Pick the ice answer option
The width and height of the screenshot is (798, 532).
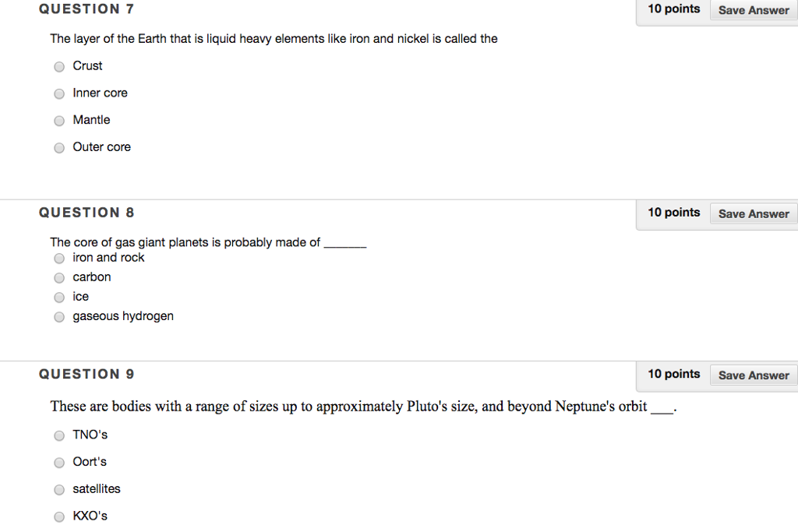pyautogui.click(x=59, y=298)
